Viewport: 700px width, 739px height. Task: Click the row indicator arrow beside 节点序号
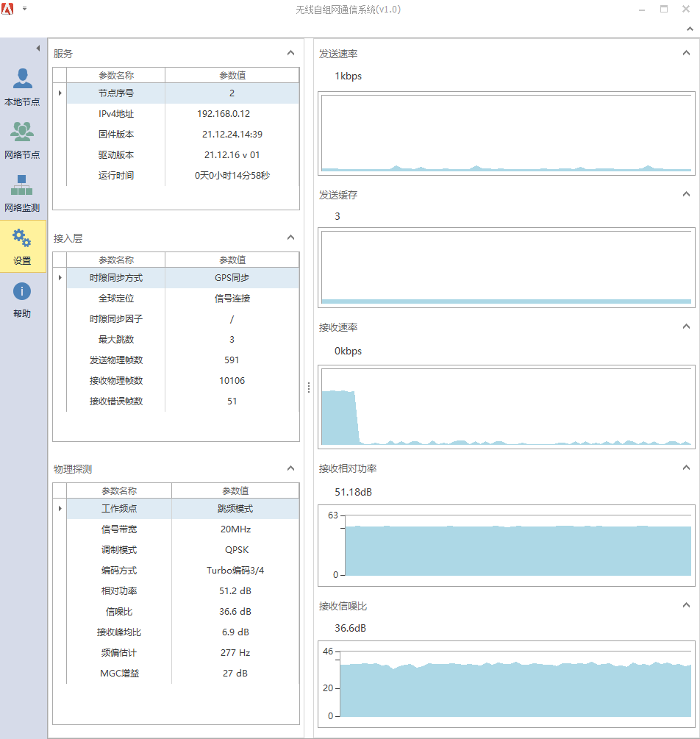[60, 93]
